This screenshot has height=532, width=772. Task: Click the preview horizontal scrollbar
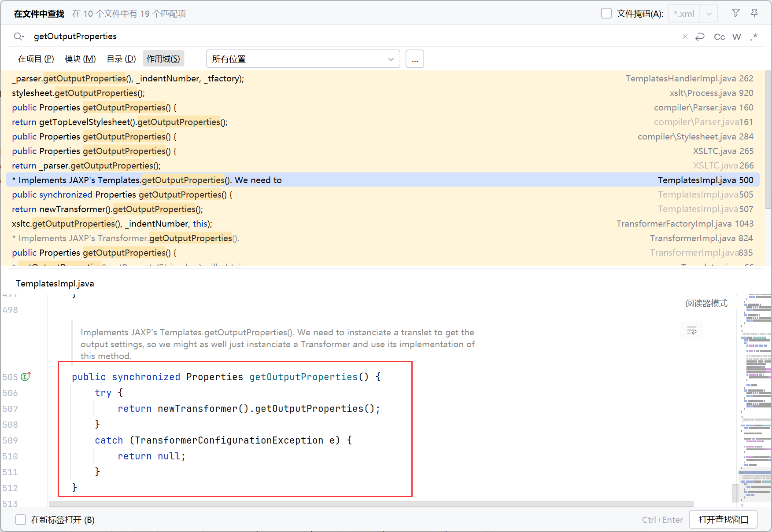[371, 504]
